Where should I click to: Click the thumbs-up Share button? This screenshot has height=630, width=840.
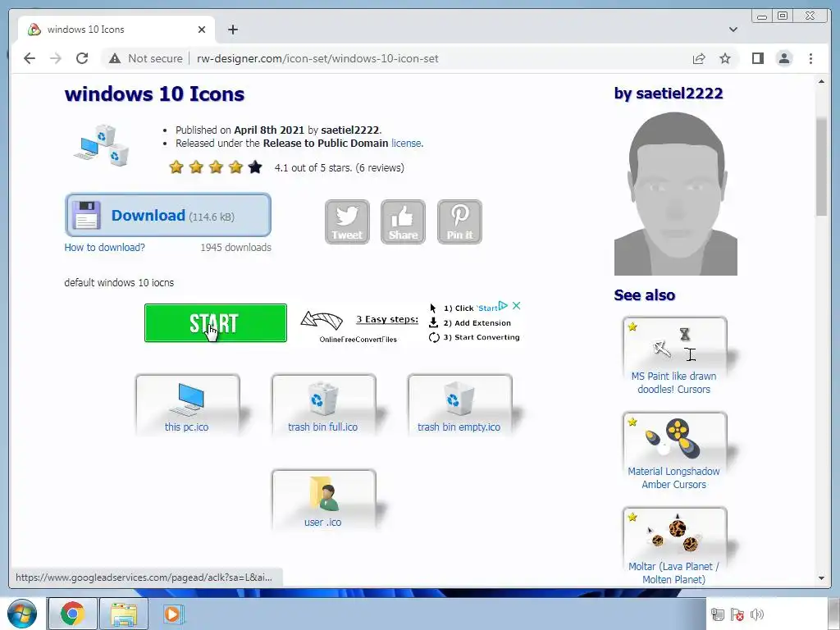click(403, 221)
